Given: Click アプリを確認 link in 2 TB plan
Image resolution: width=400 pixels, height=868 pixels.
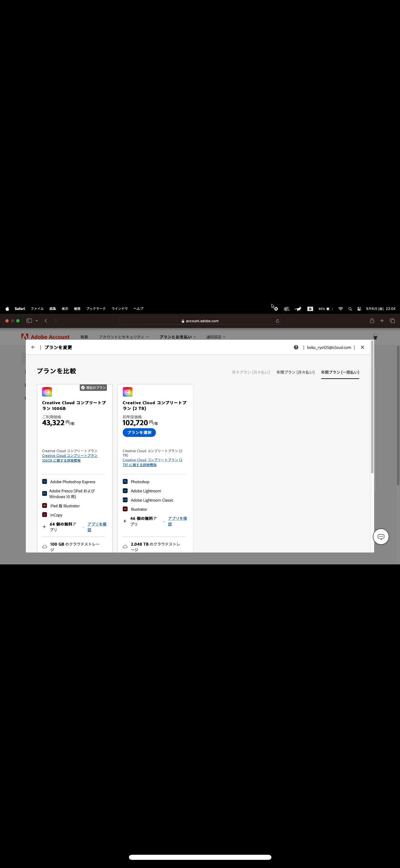Looking at the screenshot, I should point(177,521).
